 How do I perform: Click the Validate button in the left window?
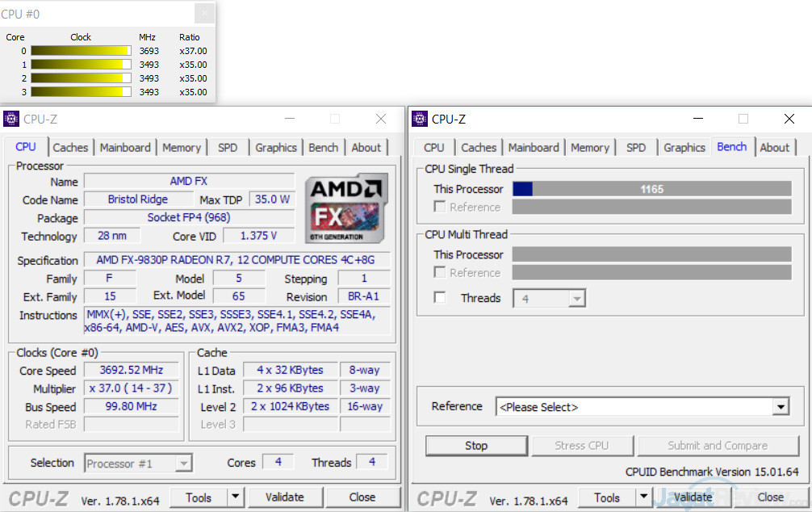coord(284,497)
